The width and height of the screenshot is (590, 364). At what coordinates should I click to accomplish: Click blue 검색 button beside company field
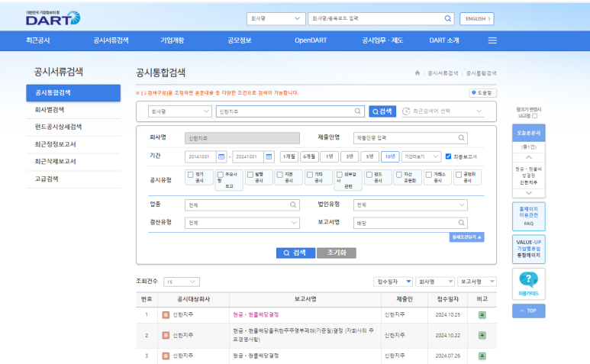[382, 111]
